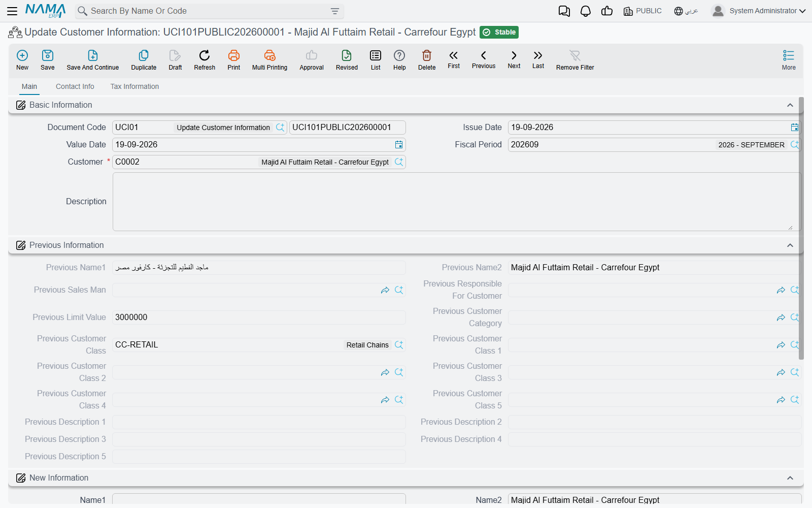Click the PUBLIC company selector
Image resolution: width=812 pixels, height=508 pixels.
pyautogui.click(x=642, y=11)
